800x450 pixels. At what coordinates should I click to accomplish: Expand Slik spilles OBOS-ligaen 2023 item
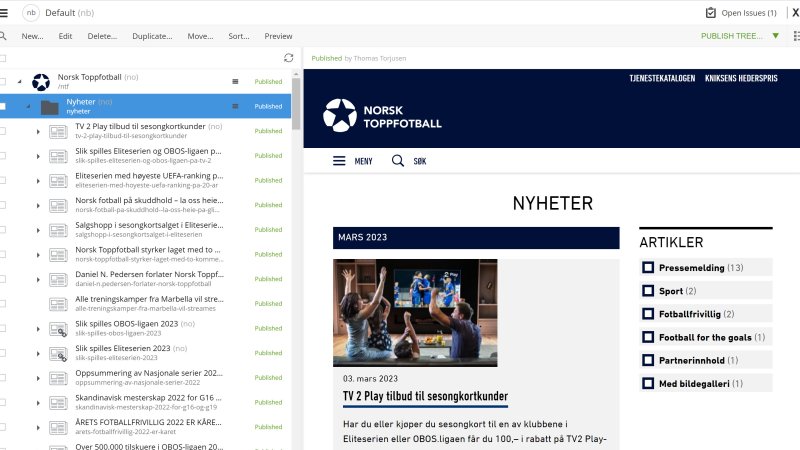[38, 329]
